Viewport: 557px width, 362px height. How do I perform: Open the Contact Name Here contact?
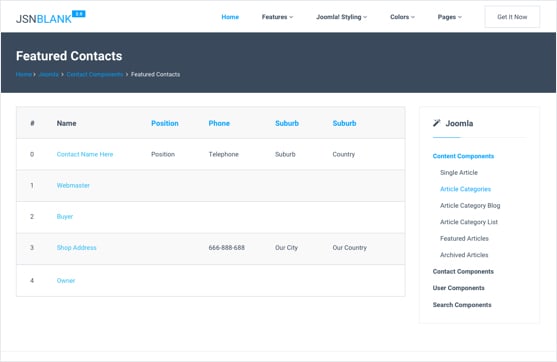85,154
